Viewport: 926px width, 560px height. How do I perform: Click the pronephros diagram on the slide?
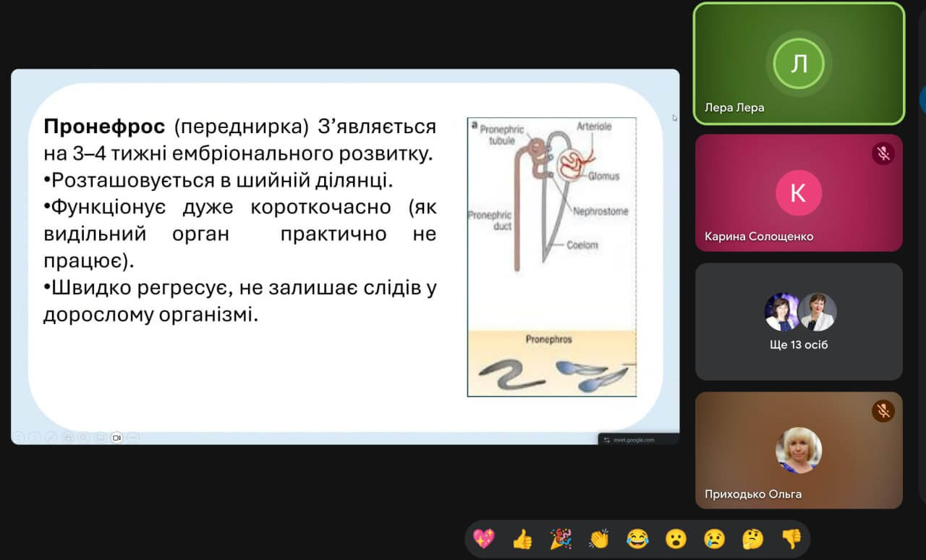tap(551, 257)
